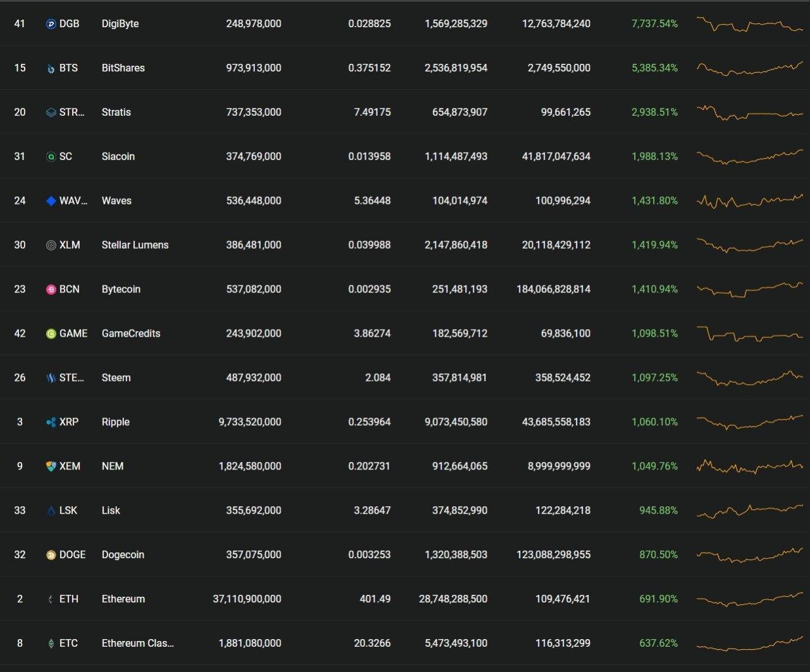Click Siacoin volume 1,114,487,493

[456, 156]
